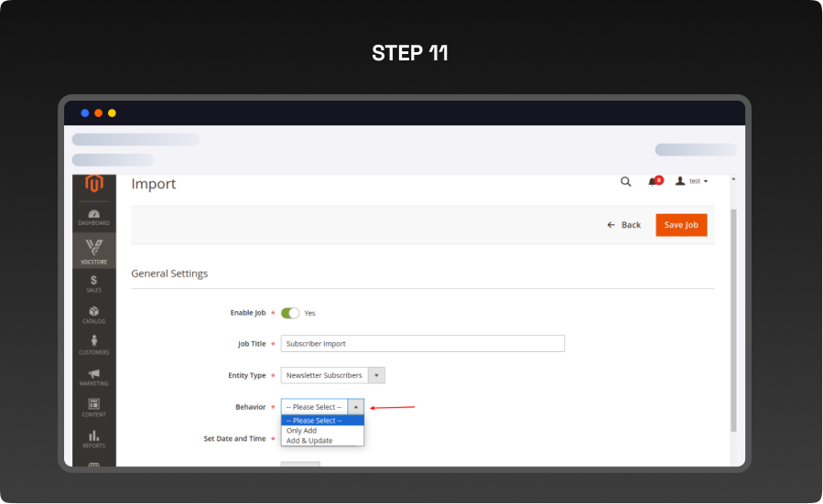Open the test user account menu
The image size is (823, 504).
(x=692, y=181)
